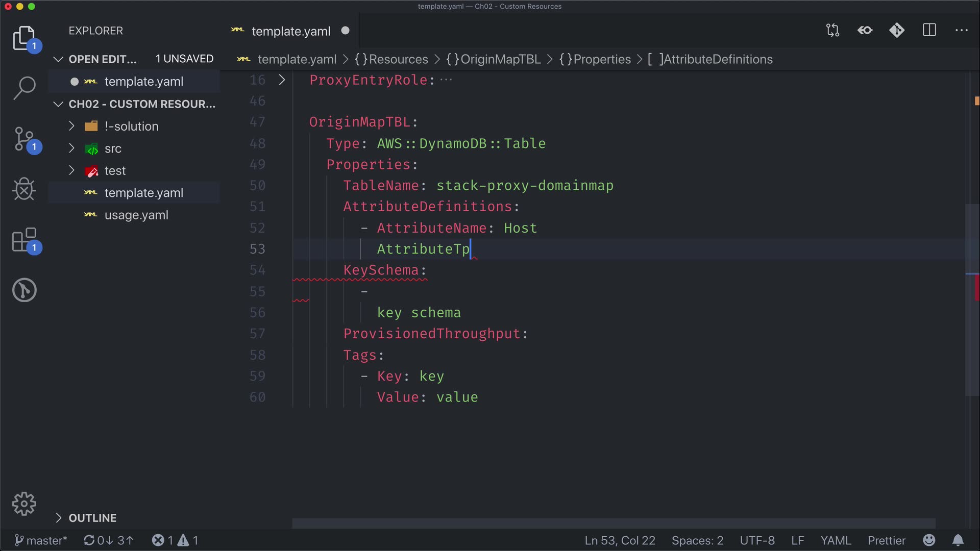Viewport: 980px width, 551px height.
Task: Select OriginMapTBL in the breadcrumb
Action: point(500,59)
